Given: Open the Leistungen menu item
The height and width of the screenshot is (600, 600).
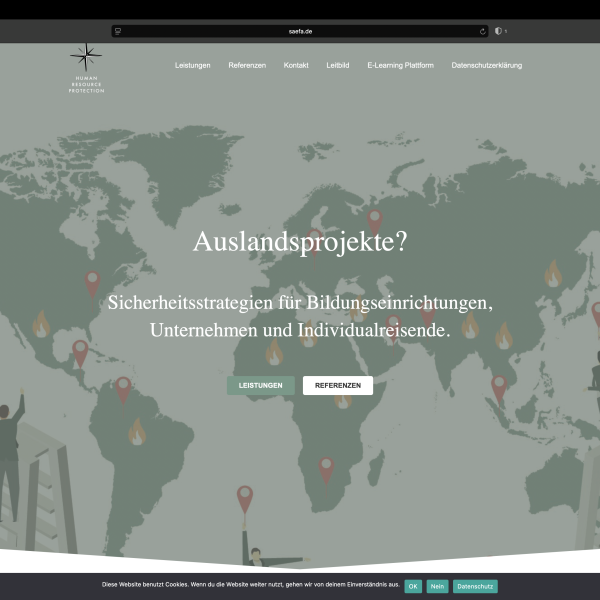Looking at the screenshot, I should pyautogui.click(x=192, y=65).
